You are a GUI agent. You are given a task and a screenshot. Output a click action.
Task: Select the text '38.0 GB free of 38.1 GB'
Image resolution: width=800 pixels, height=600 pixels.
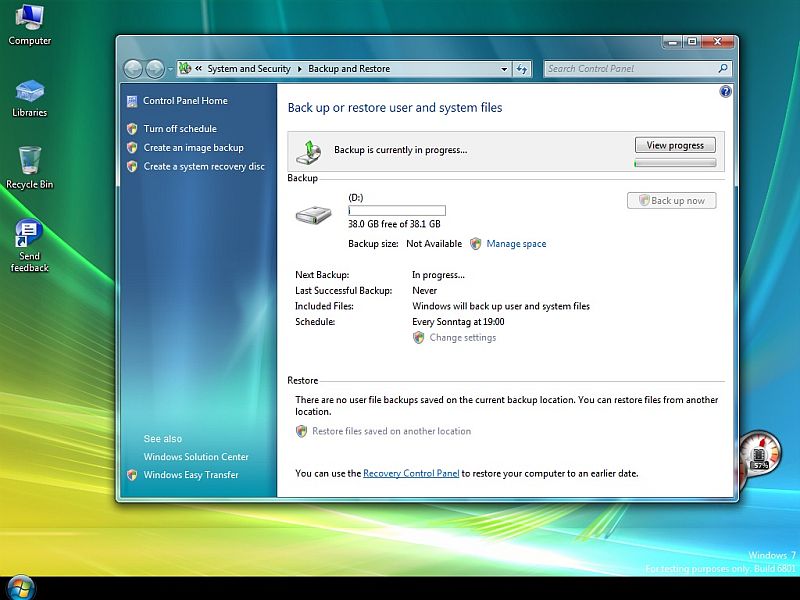(x=394, y=224)
